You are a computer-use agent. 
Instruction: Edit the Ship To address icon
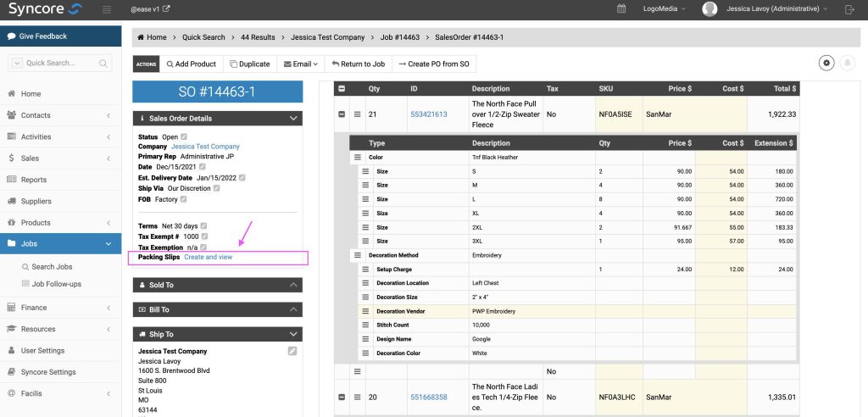click(292, 351)
